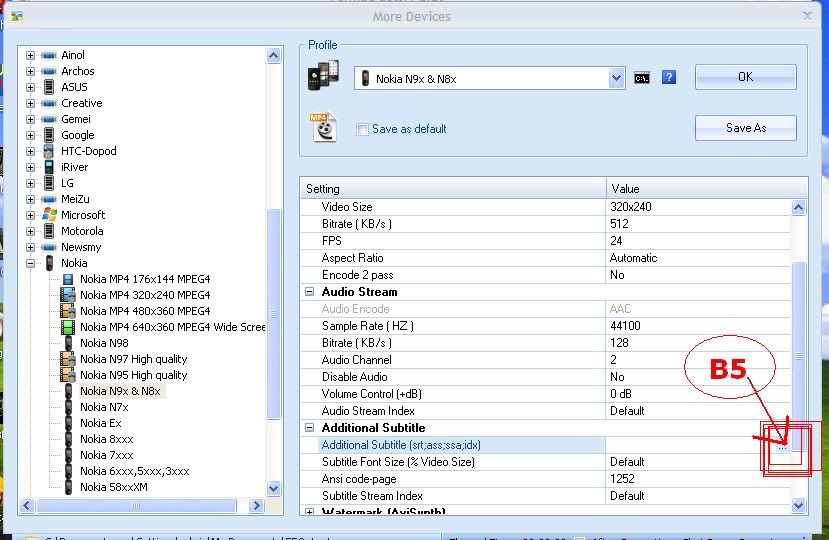Click the app icon in the title bar

pyautogui.click(x=17, y=16)
